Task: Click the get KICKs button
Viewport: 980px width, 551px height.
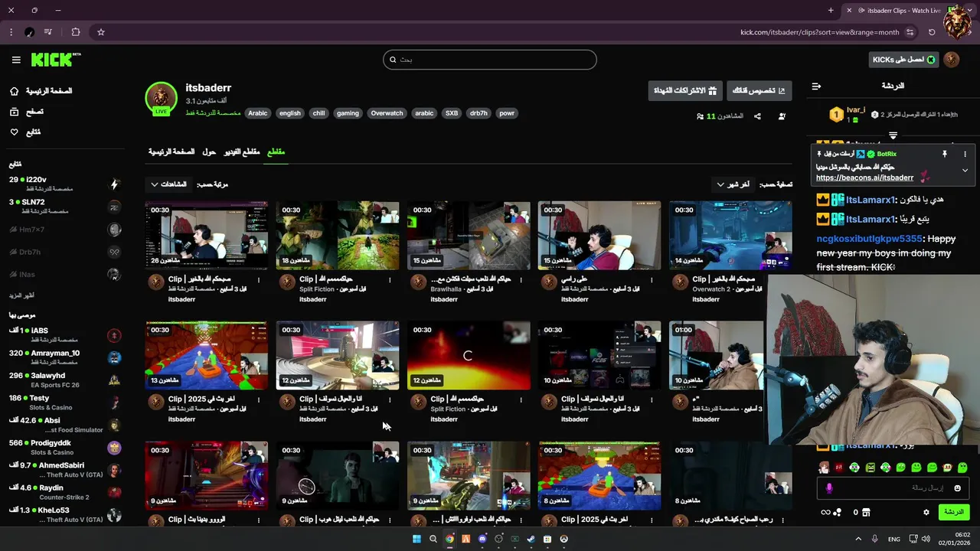Action: [x=904, y=60]
